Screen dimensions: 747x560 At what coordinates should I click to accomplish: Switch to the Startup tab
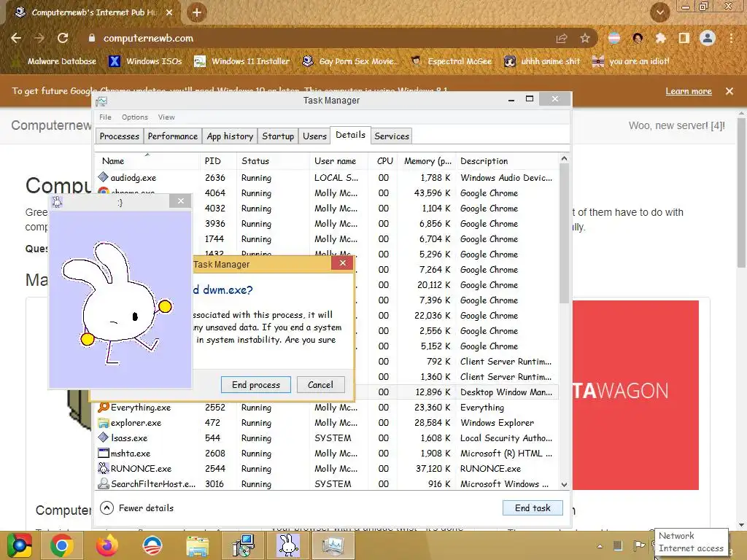coord(278,136)
